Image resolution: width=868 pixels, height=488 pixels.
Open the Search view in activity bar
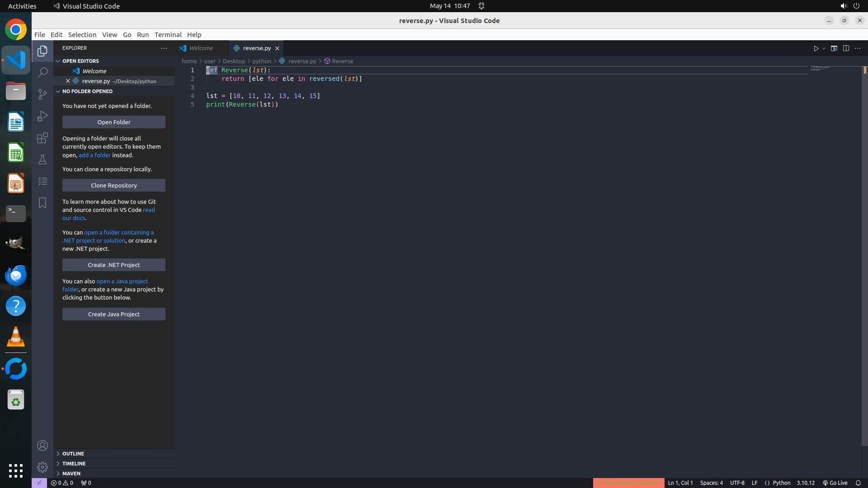pos(42,72)
